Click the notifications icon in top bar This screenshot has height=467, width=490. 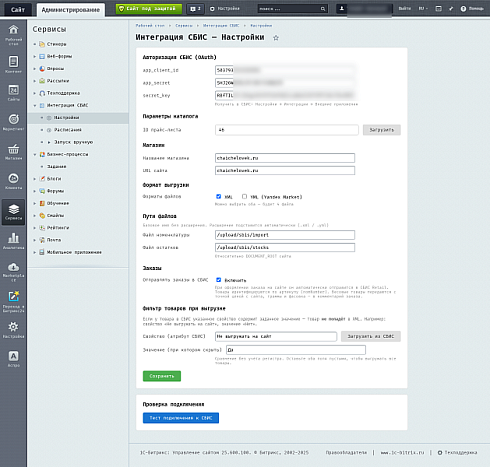pyautogui.click(x=195, y=9)
